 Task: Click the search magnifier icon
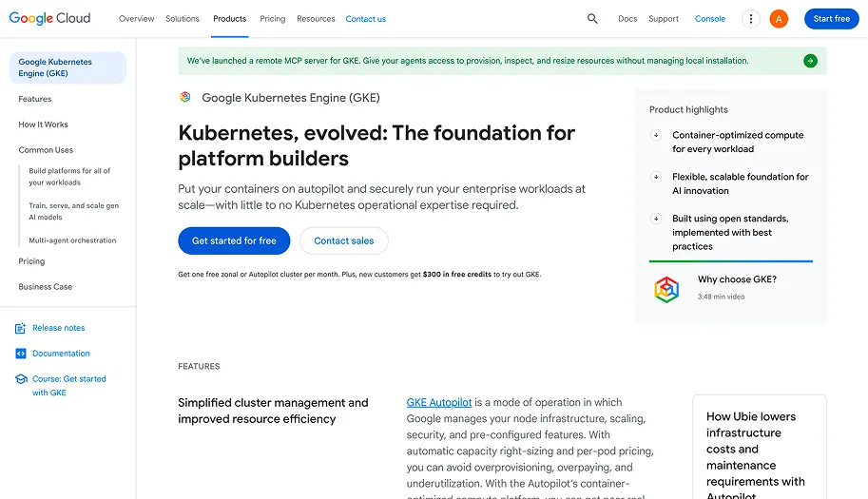pos(592,19)
